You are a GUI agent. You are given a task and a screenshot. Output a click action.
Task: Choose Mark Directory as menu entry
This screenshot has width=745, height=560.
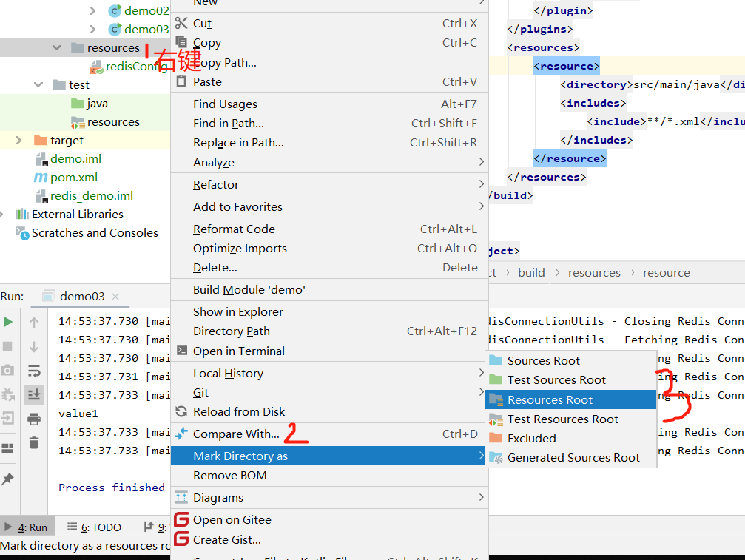[x=329, y=456]
